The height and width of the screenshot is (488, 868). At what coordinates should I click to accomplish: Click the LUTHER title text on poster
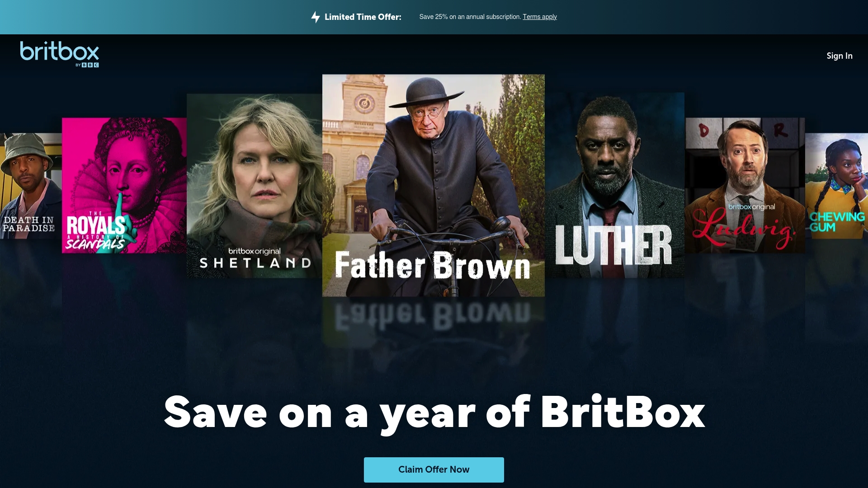613,245
